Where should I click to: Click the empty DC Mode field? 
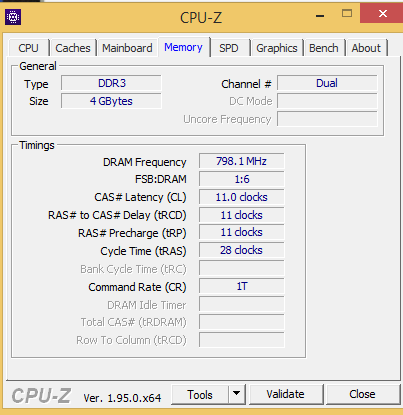pos(327,101)
